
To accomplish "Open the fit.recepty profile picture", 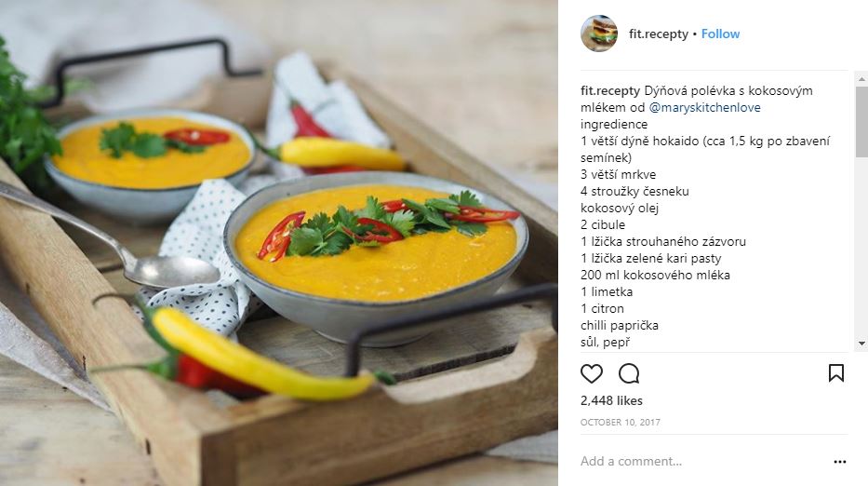I will pos(599,34).
